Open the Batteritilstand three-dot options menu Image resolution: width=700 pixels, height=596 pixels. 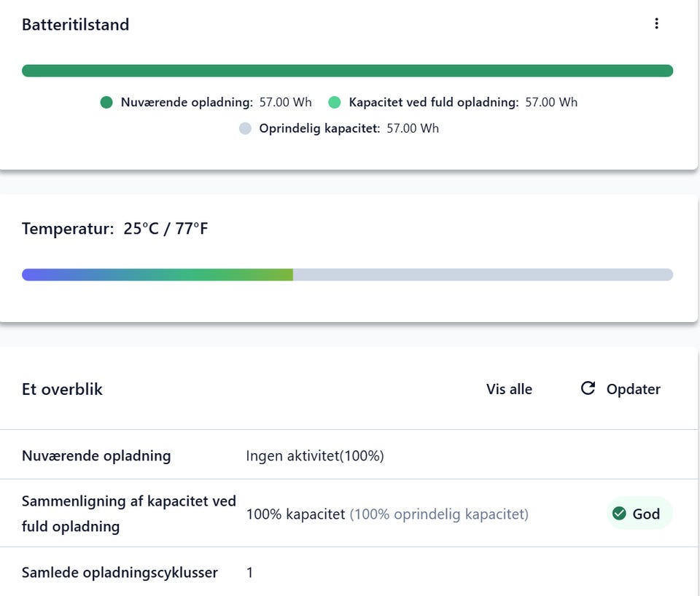656,24
